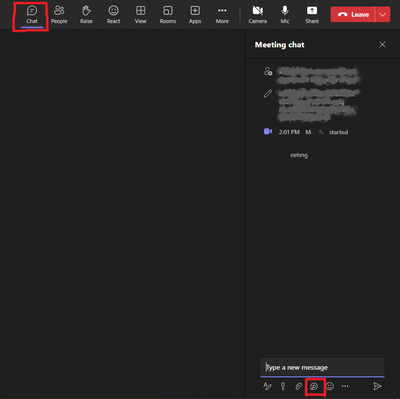Open More actions in the toolbar

(222, 15)
